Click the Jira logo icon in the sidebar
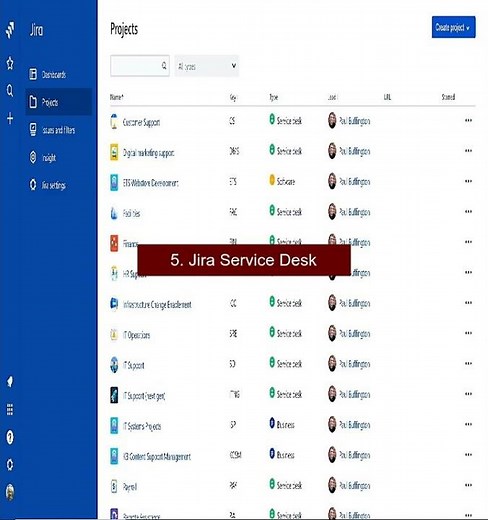The image size is (488, 520). point(10,30)
